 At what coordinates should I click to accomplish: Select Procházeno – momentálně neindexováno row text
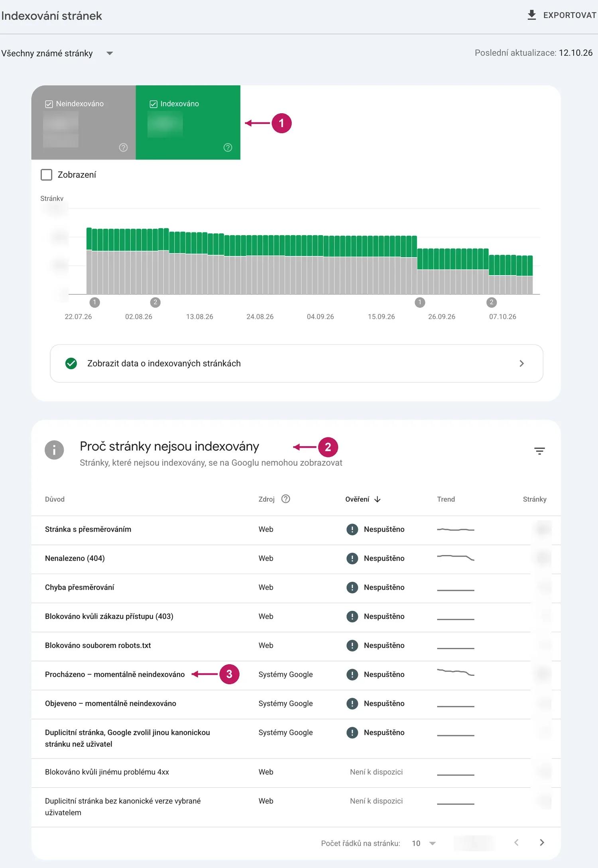(115, 674)
